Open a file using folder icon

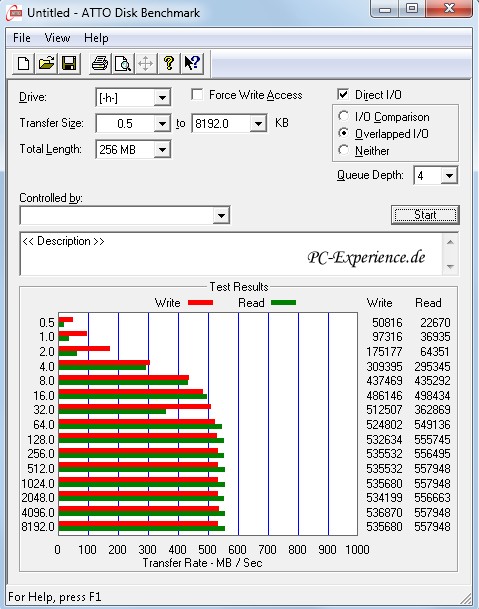pyautogui.click(x=46, y=63)
